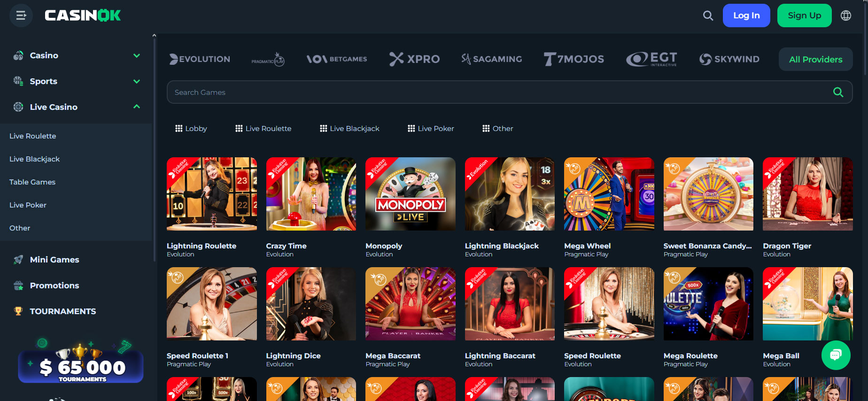
Task: Expand the Casino sidebar section chevron
Action: (137, 55)
